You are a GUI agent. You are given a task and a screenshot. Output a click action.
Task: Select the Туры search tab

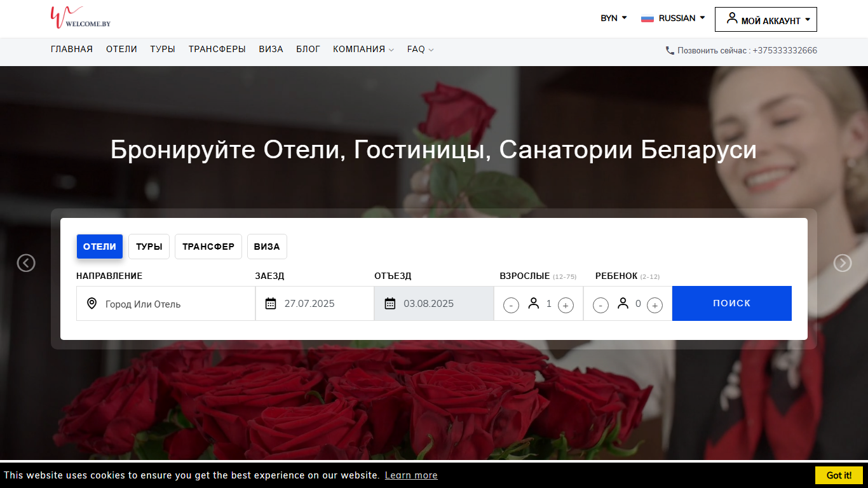[x=149, y=247]
